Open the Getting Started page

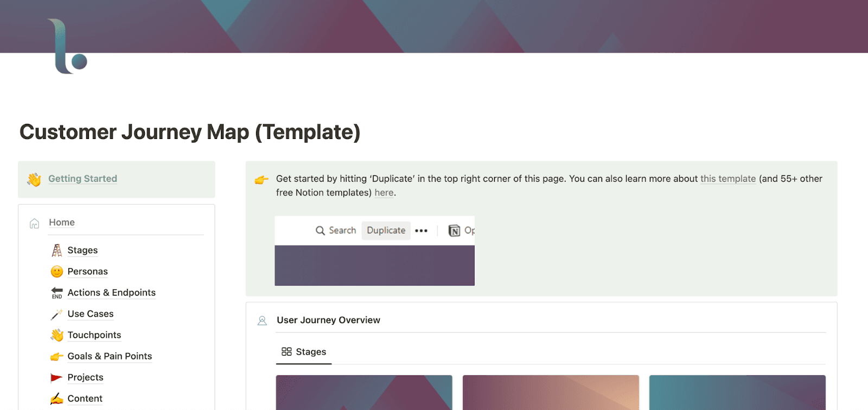tap(82, 179)
